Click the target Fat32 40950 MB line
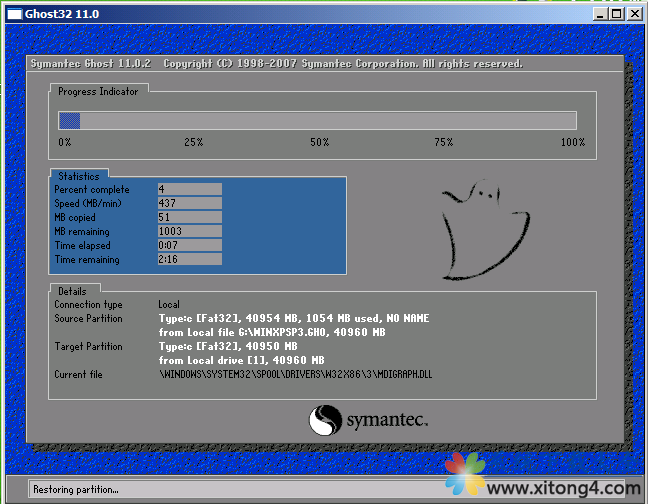The height and width of the screenshot is (504, 648). coord(228,347)
